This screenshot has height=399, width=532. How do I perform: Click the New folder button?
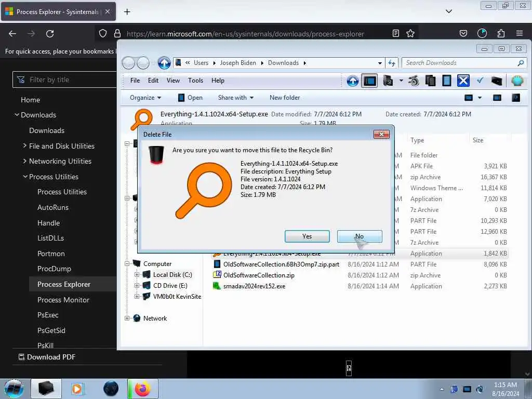point(285,98)
